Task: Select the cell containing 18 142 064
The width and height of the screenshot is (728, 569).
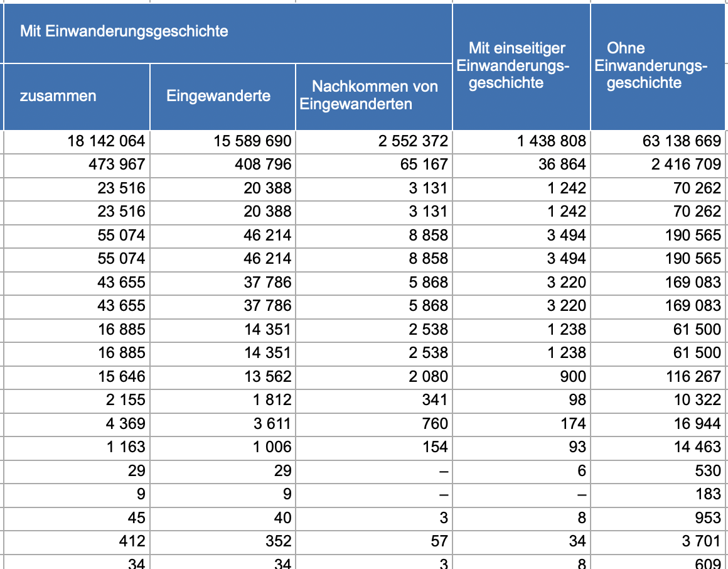Action: 77,142
